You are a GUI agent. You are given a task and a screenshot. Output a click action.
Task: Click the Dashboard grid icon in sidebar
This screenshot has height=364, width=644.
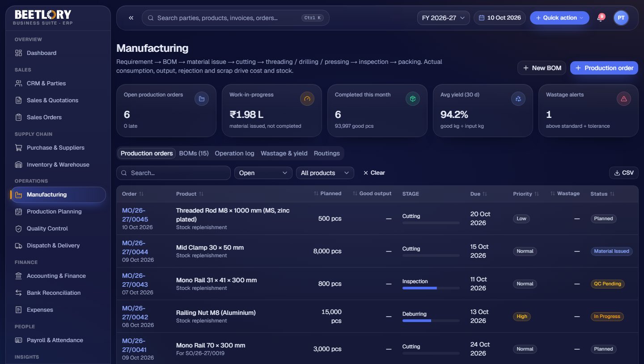coord(18,53)
